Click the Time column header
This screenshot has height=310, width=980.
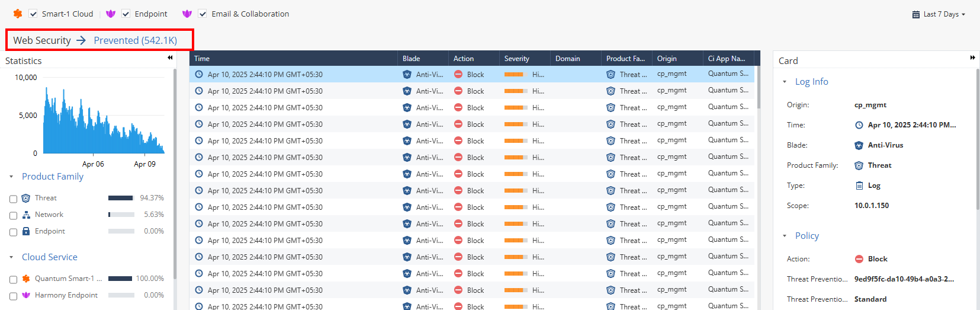tap(202, 59)
